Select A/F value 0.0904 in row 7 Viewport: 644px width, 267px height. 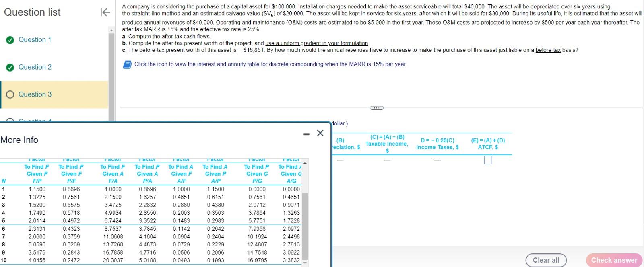[x=182, y=236]
